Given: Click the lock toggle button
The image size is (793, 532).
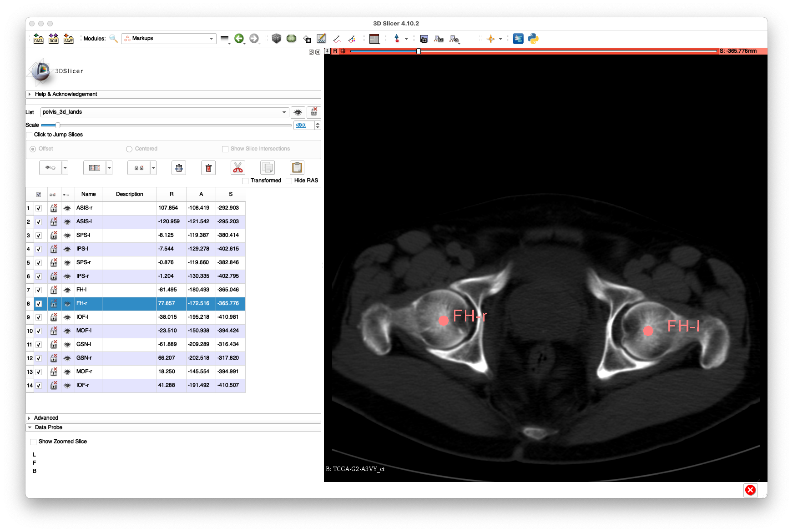Looking at the screenshot, I should pyautogui.click(x=139, y=168).
